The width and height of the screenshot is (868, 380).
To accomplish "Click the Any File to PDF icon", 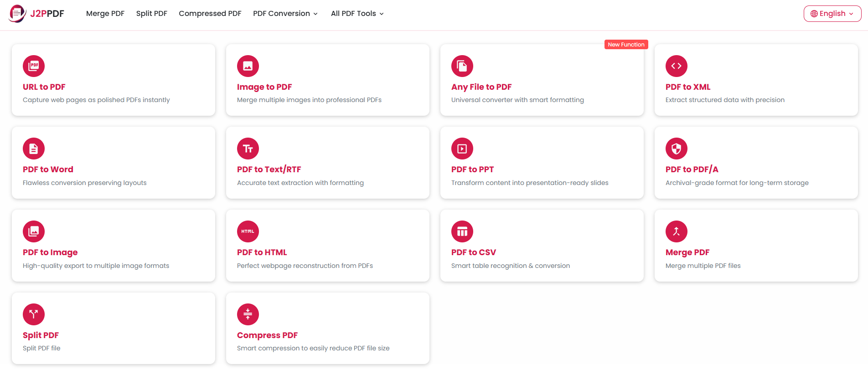I will [x=462, y=66].
